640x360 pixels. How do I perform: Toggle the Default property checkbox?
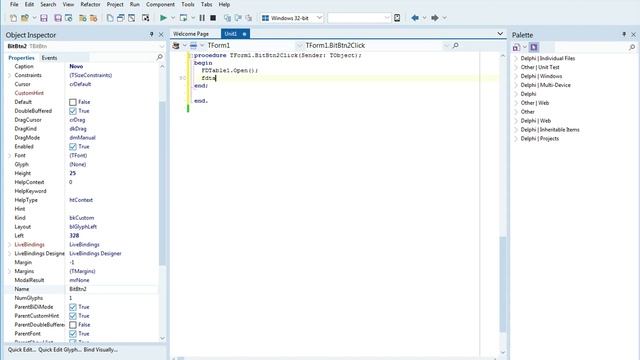click(x=73, y=102)
